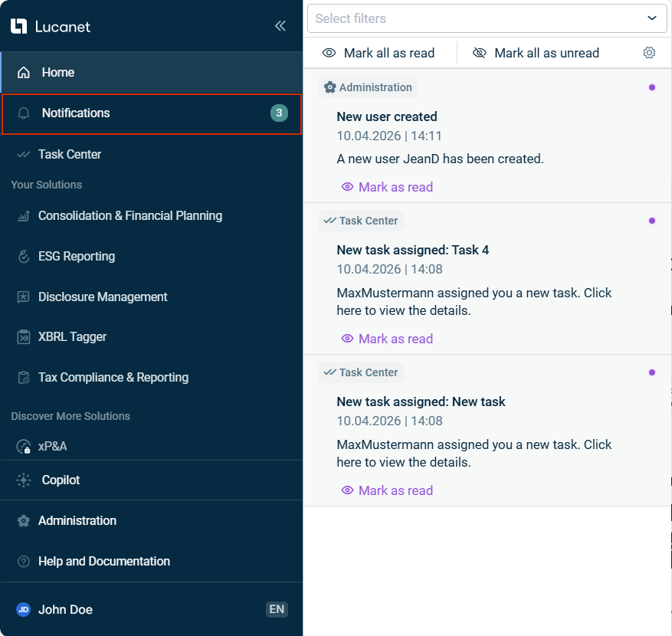This screenshot has width=672, height=636.
Task: Open the Home menu item
Action: pos(152,73)
